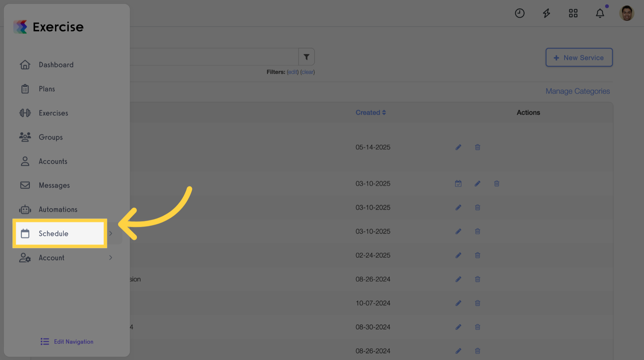Edit the service created 08-30-2024
The height and width of the screenshot is (360, 644).
[458, 327]
